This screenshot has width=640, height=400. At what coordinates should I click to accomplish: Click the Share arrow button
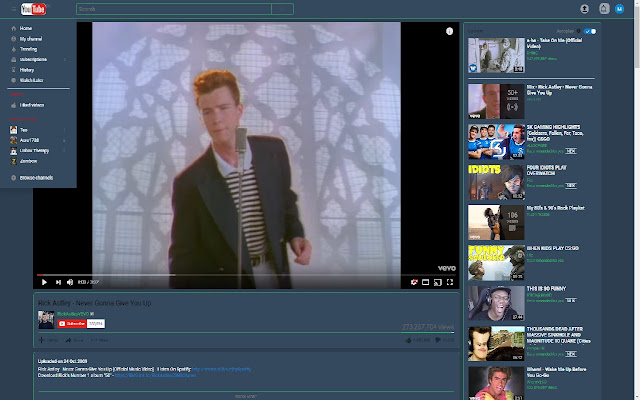(74, 340)
